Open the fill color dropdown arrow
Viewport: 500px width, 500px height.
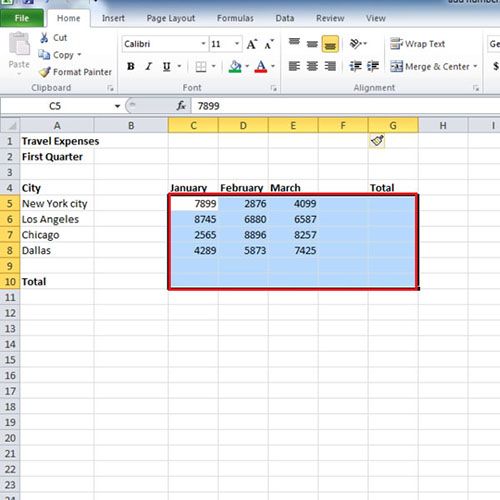pyautogui.click(x=247, y=66)
